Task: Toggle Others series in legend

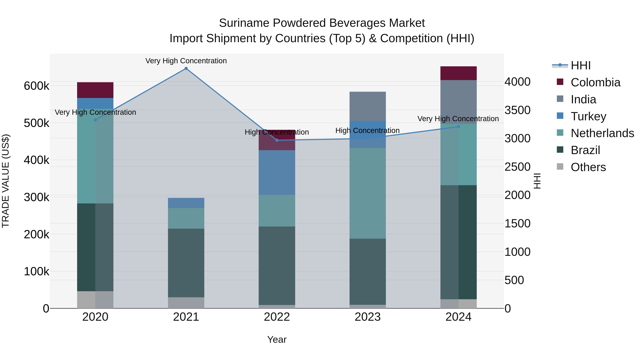Action: coord(582,167)
